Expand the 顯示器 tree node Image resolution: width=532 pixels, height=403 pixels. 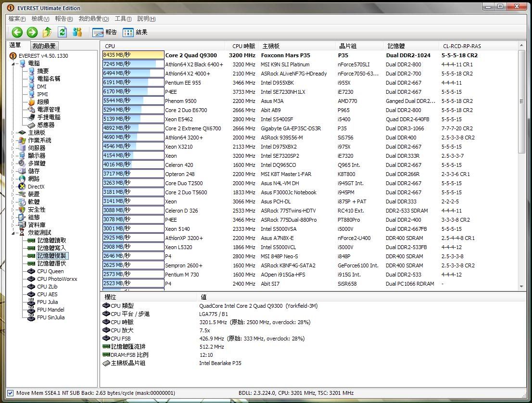[13, 156]
